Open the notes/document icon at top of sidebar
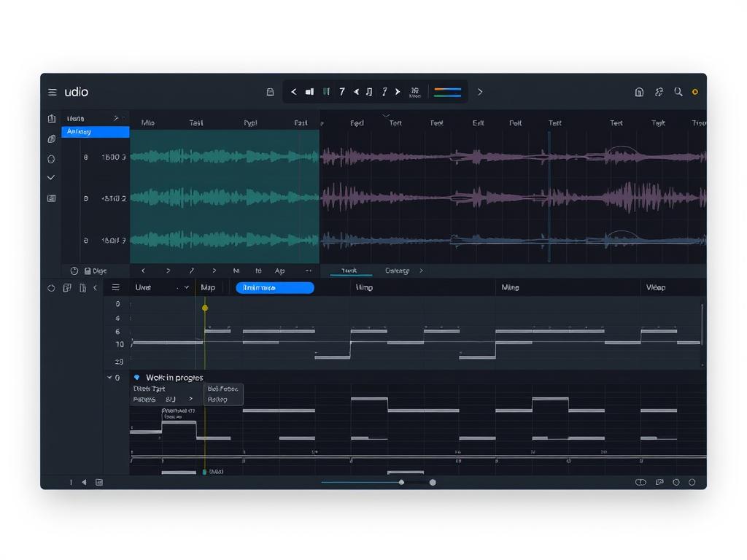 click(51, 117)
